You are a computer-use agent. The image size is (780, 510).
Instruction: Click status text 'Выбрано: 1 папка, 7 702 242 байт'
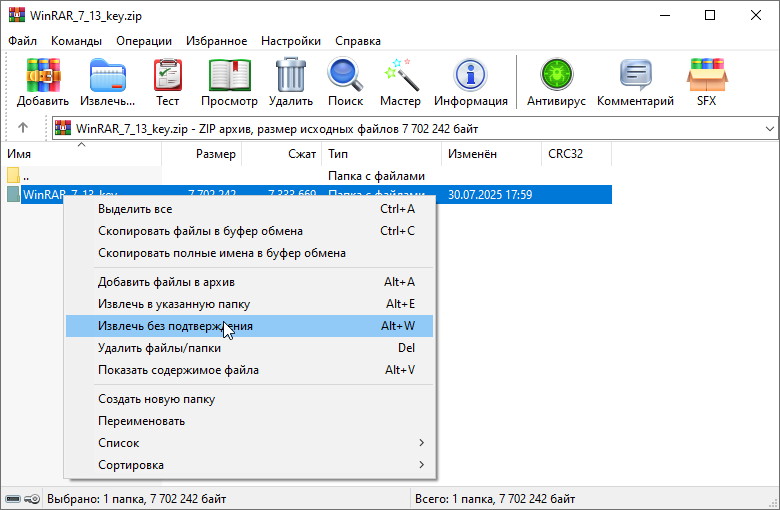pos(137,499)
